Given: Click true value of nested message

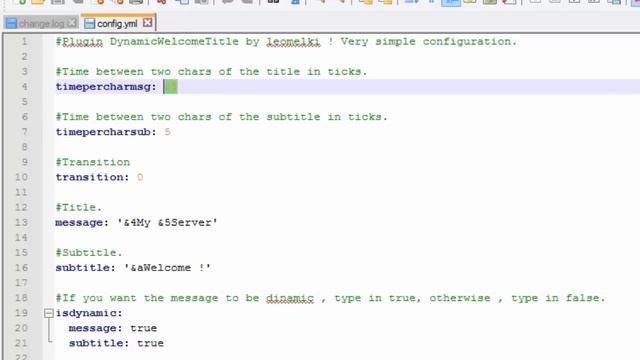Looking at the screenshot, I should (x=144, y=328).
